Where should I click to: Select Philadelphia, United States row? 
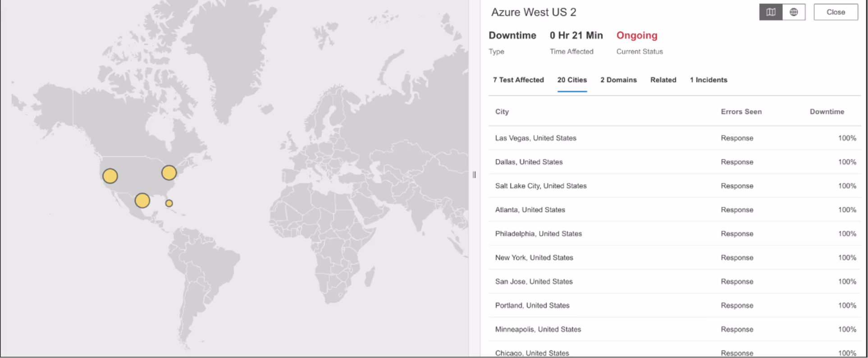pos(675,234)
